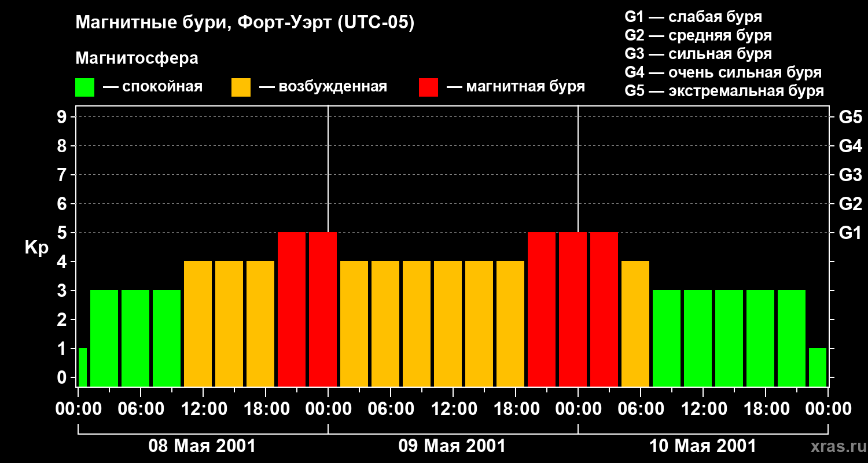The height and width of the screenshot is (463, 868).
Task: Click the 'G1' tick label on the right axis
Action: coord(850,233)
